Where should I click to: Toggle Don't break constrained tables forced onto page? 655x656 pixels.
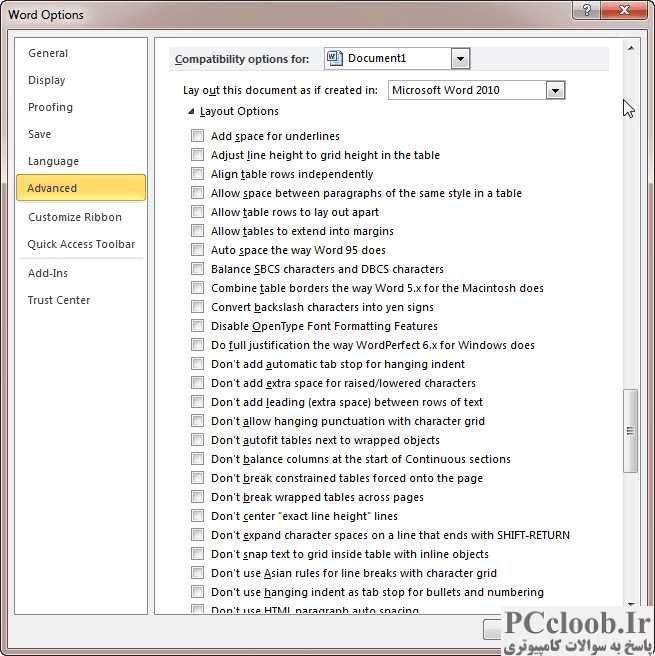pos(197,477)
